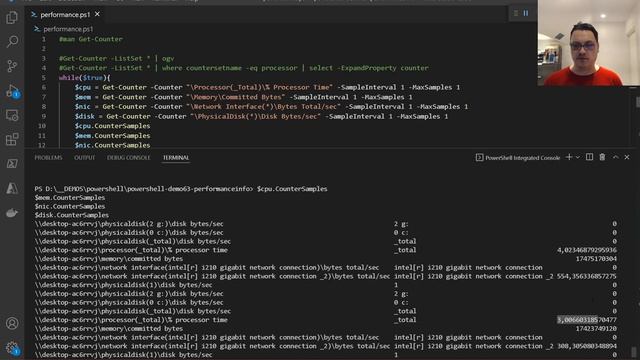The image size is (640, 360).
Task: Click the terminal prompt line with $cpu.CounterSamples
Action: [181, 189]
